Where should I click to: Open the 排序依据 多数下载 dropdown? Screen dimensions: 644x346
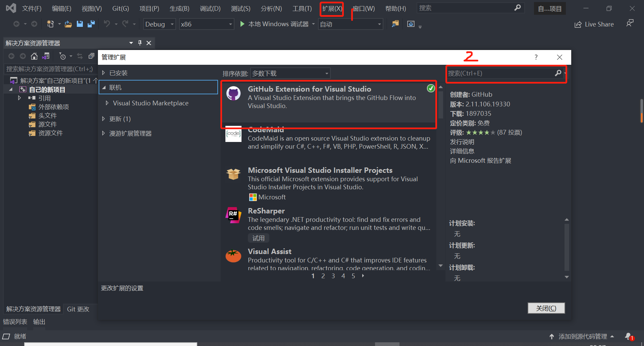(x=290, y=73)
